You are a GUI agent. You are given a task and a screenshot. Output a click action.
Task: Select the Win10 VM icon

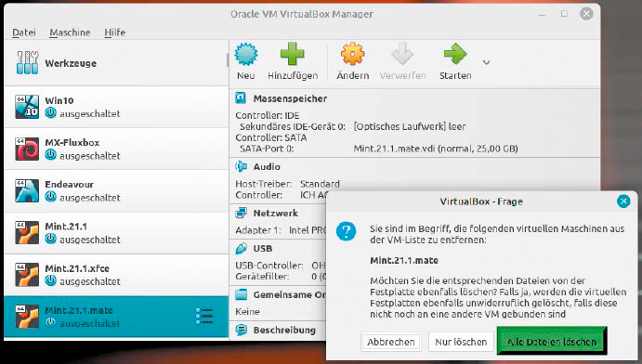[x=27, y=107]
